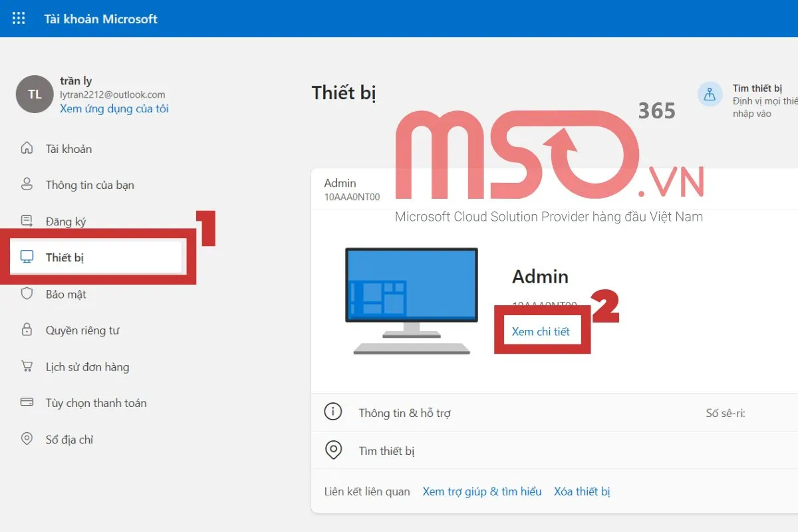
Task: Click Xem ứng dụng của tôi link
Action: [114, 108]
